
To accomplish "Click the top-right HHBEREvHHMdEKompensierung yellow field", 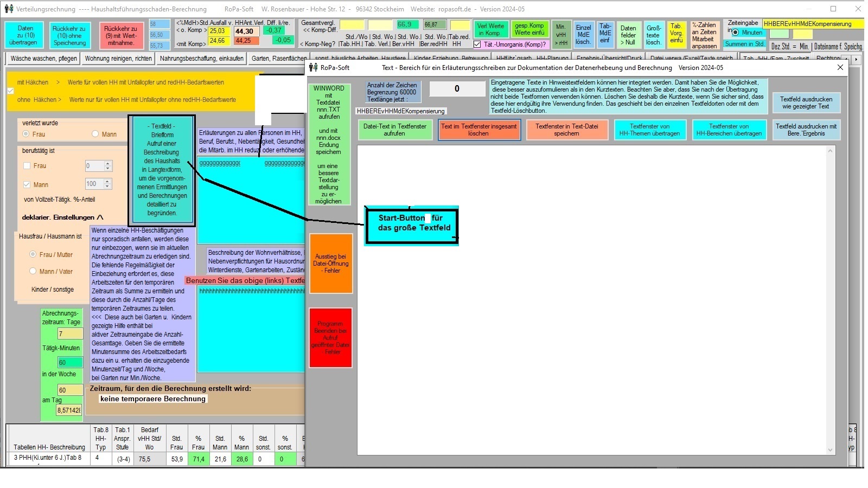I will (812, 24).
